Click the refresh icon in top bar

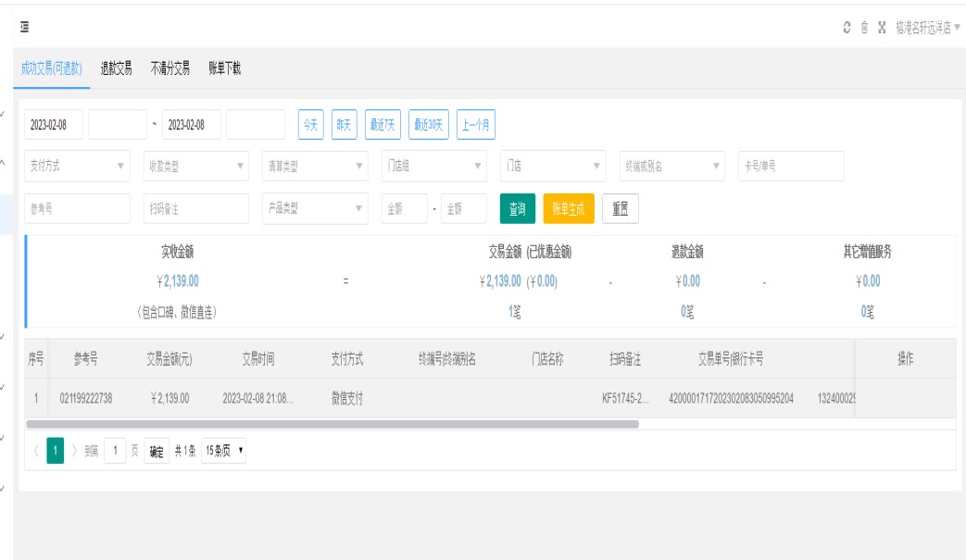[847, 28]
